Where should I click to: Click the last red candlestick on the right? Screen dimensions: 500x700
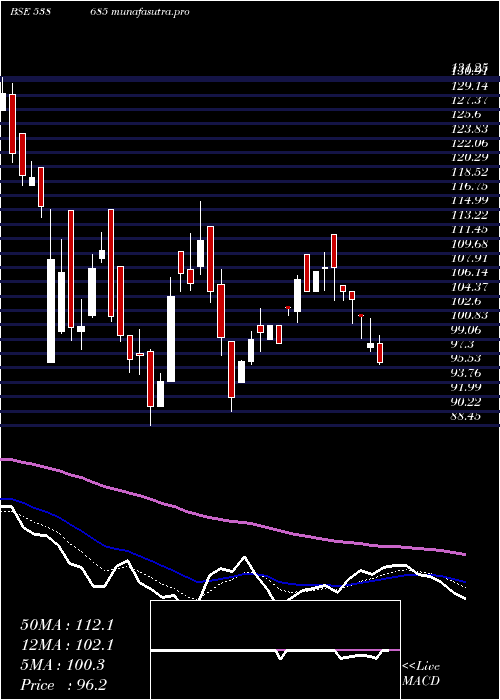pos(380,353)
